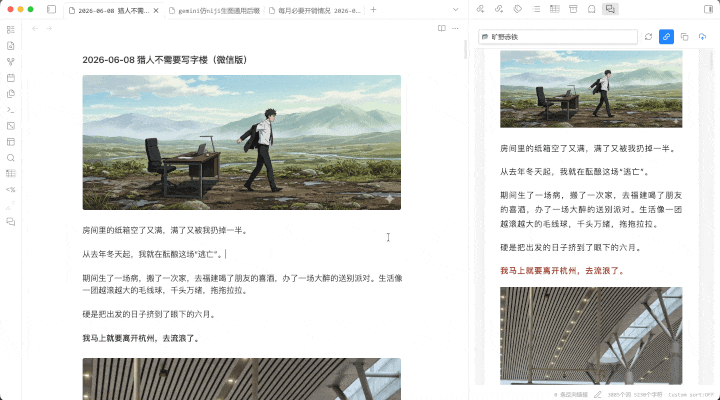Click editor paragraph starting 期间生了一场病

coord(242,284)
